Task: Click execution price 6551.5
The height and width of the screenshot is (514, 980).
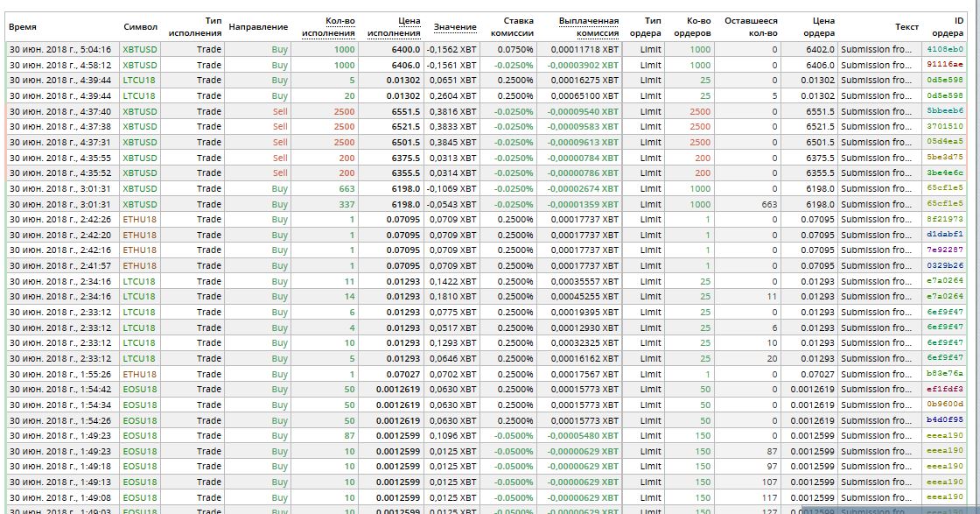Action: [x=406, y=111]
